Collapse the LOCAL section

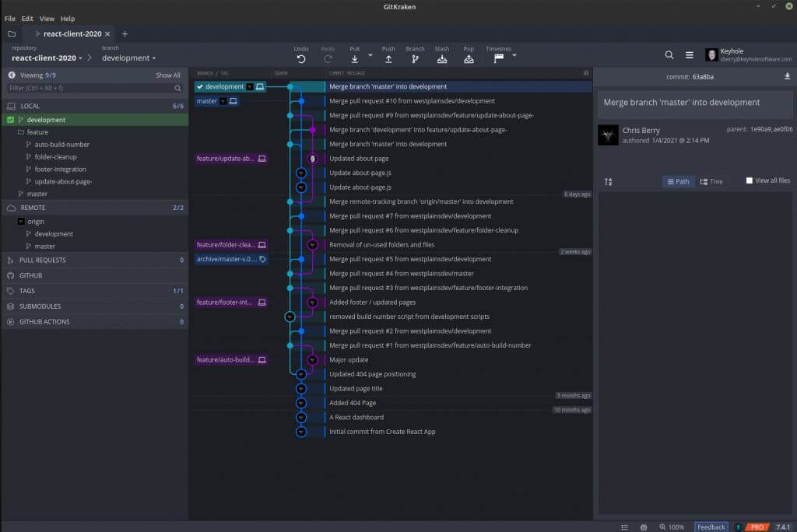tap(94, 107)
